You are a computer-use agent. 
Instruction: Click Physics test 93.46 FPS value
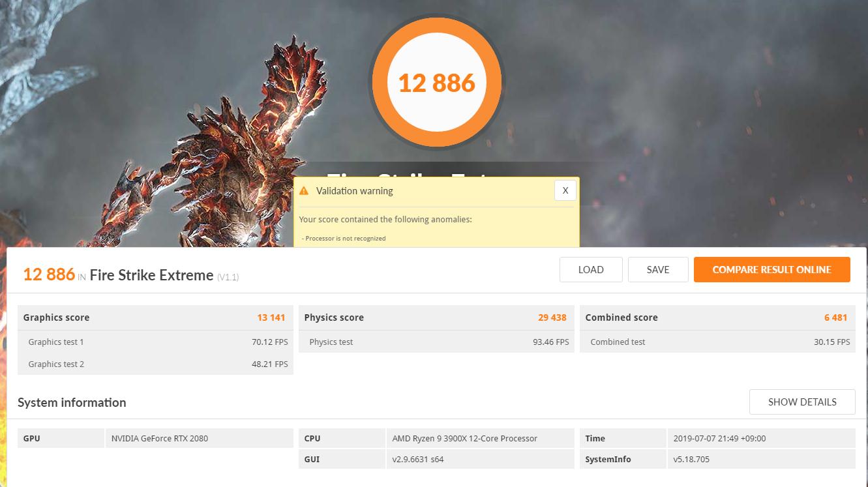[551, 342]
